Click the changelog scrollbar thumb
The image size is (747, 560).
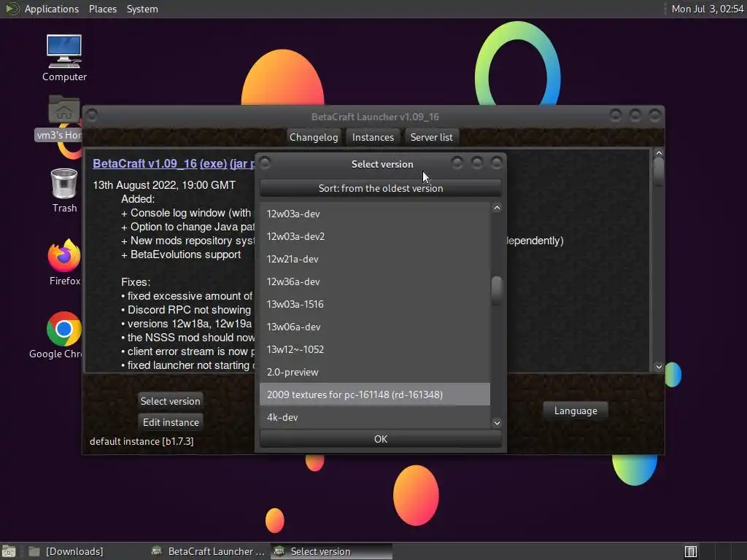point(659,171)
